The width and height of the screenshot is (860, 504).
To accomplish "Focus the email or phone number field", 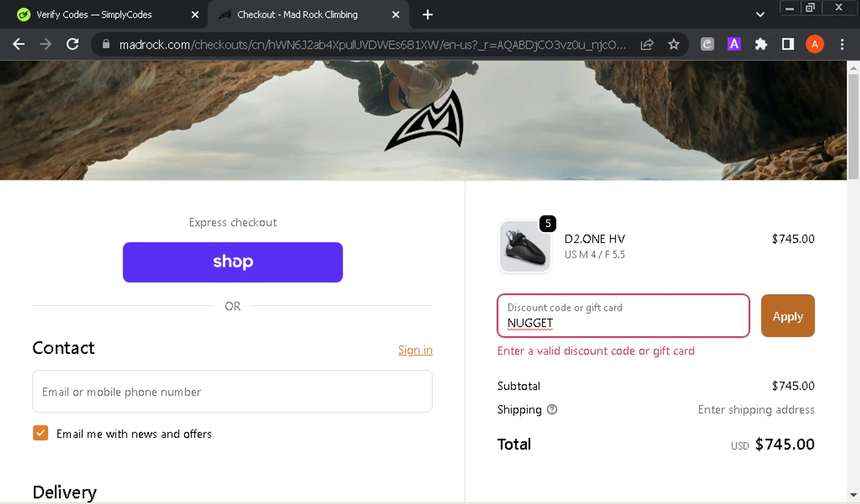I will [232, 392].
